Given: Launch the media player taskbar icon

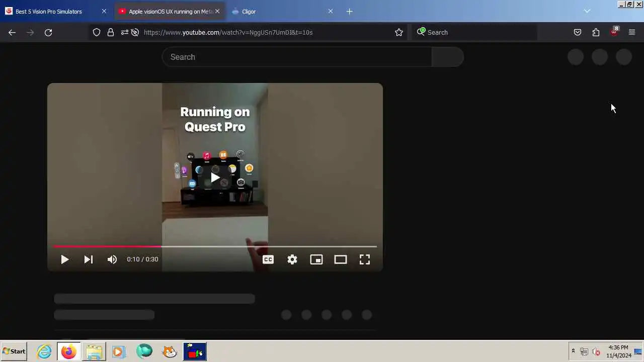Looking at the screenshot, I should [x=119, y=351].
